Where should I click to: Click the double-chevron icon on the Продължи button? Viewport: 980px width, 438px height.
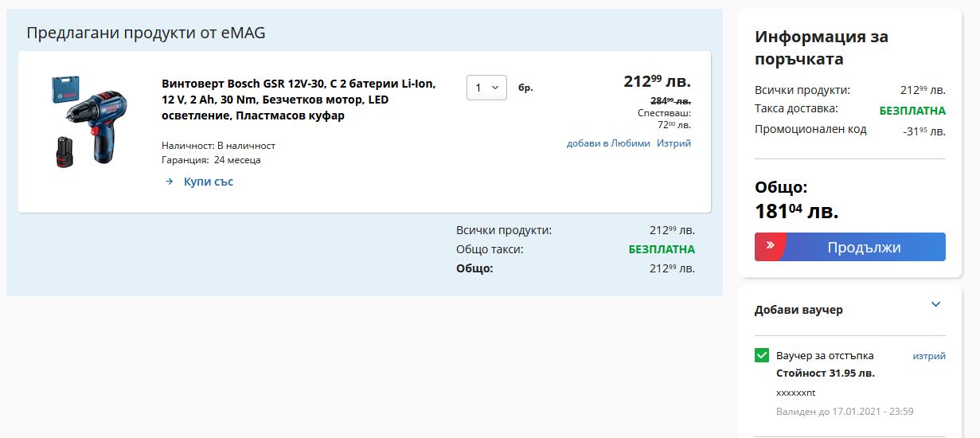pos(770,246)
